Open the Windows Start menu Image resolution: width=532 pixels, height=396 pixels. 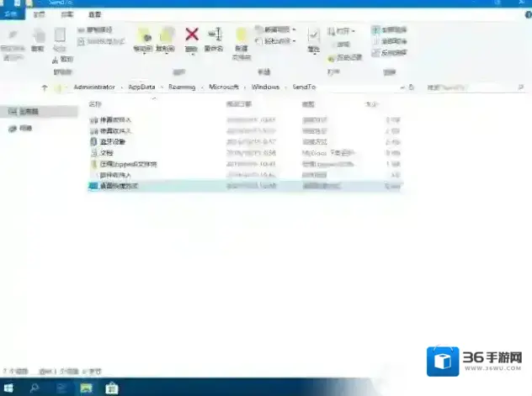click(9, 388)
